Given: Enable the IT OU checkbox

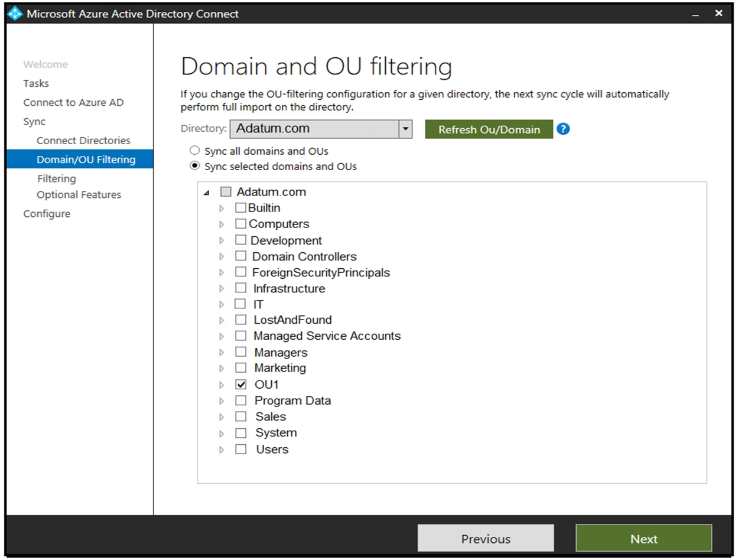Looking at the screenshot, I should point(240,304).
